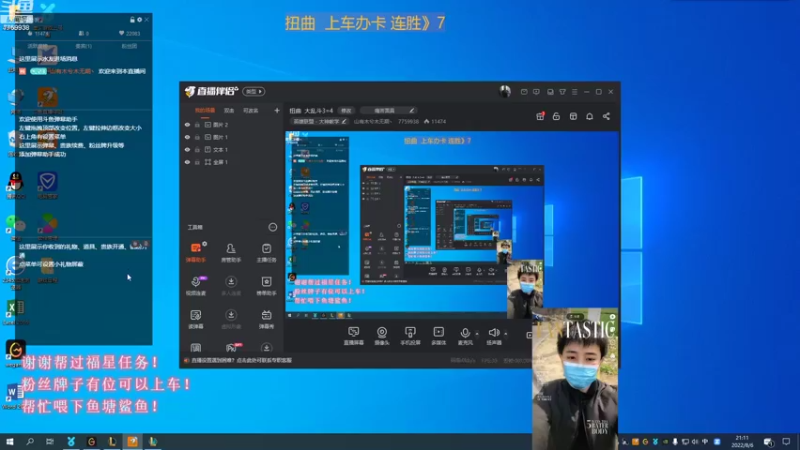Click the popularity count 11474
The width and height of the screenshot is (800, 450).
pyautogui.click(x=435, y=121)
